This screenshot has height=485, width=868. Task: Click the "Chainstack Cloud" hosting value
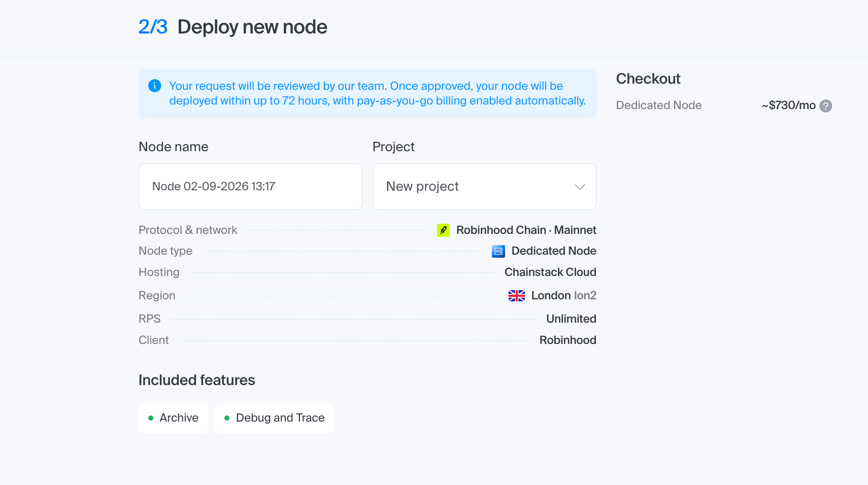tap(550, 272)
